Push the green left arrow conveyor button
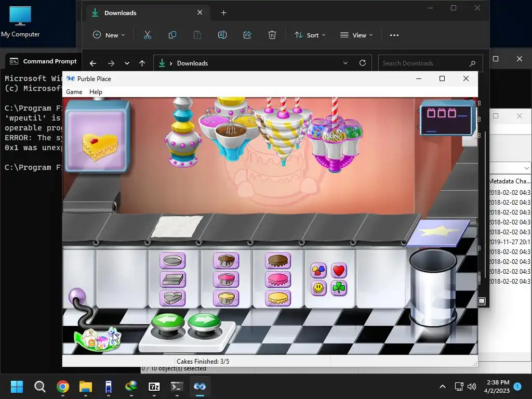Image resolution: width=532 pixels, height=399 pixels. pos(168,322)
